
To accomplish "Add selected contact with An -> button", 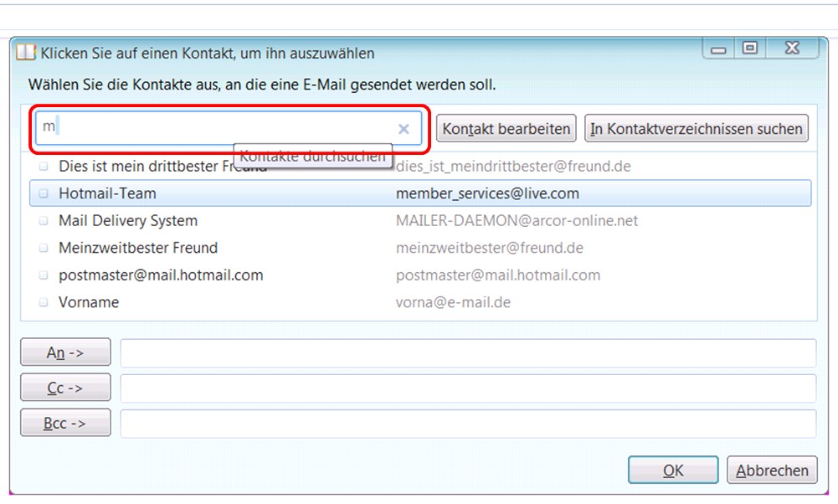I will [x=66, y=352].
